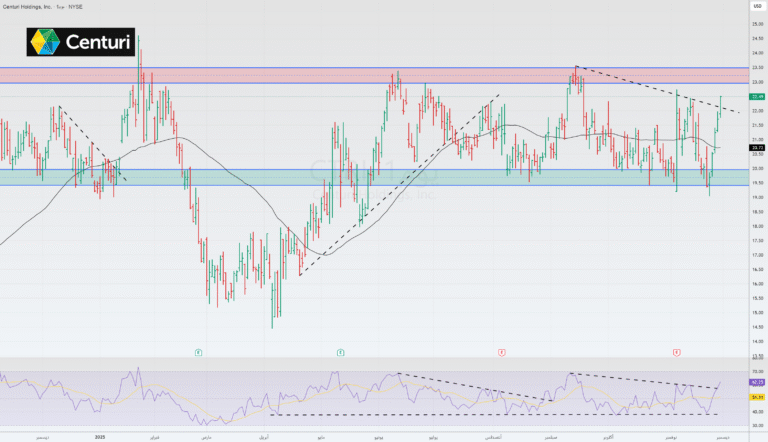Click the purple 62.75 RSI value label
This screenshot has width=768, height=442.
click(757, 382)
